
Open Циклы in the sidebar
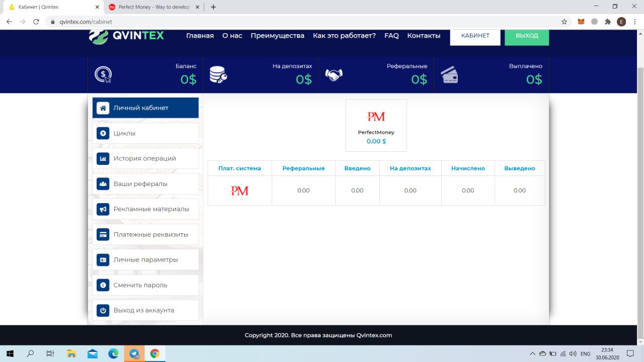[x=145, y=133]
